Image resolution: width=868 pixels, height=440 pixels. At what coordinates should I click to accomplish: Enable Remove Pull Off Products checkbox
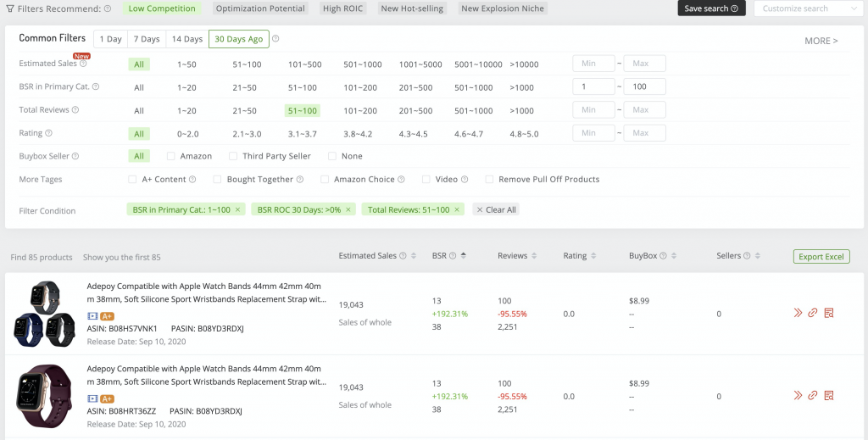coord(489,180)
